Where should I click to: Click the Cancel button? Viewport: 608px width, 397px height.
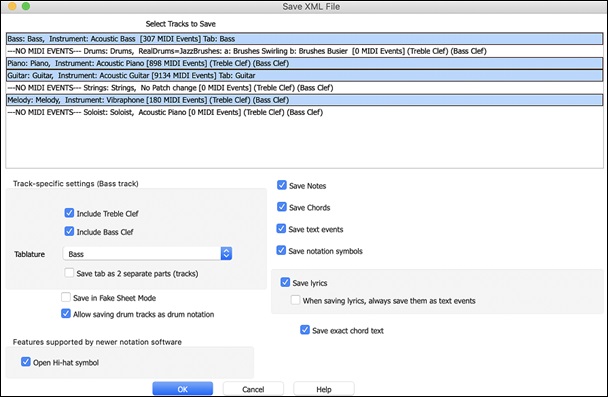(x=253, y=389)
